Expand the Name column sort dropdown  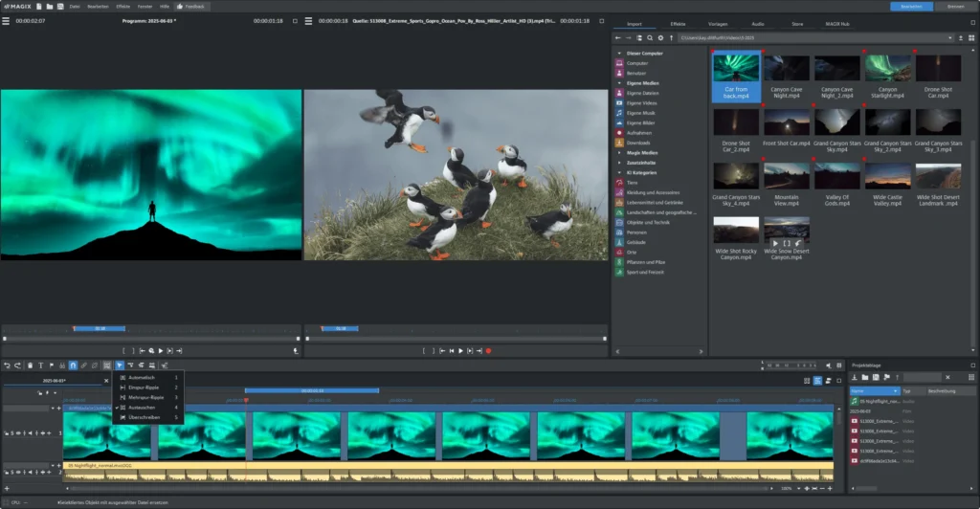(895, 391)
